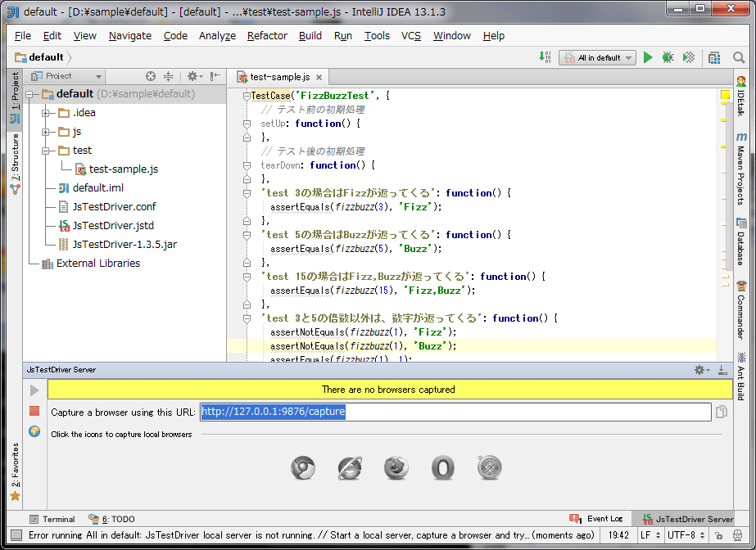Screen dimensions: 756x550
Task: Open the Terminal tool window
Action: (52, 519)
